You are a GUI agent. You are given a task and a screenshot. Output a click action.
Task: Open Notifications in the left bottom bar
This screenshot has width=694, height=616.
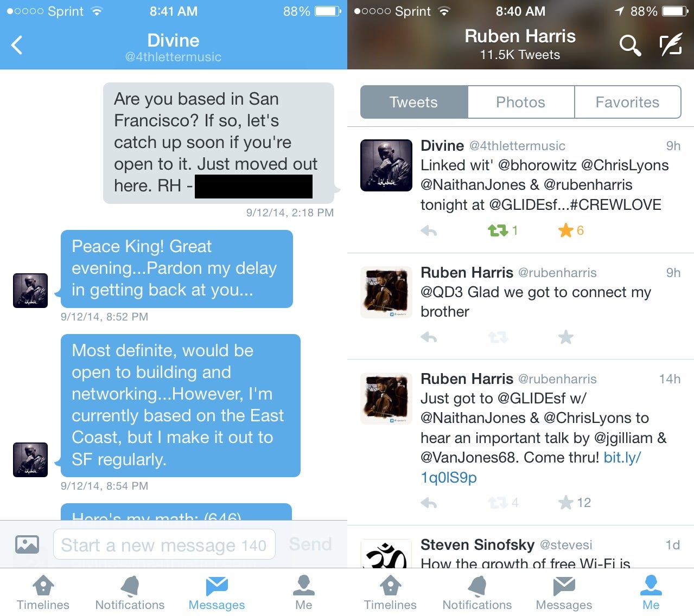tap(130, 593)
